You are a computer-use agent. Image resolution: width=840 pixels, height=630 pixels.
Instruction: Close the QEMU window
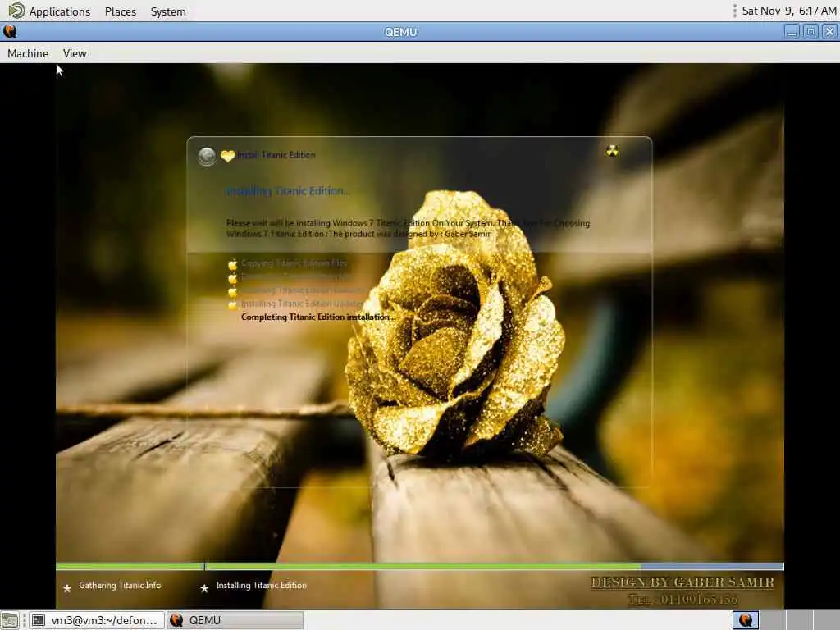(x=829, y=32)
